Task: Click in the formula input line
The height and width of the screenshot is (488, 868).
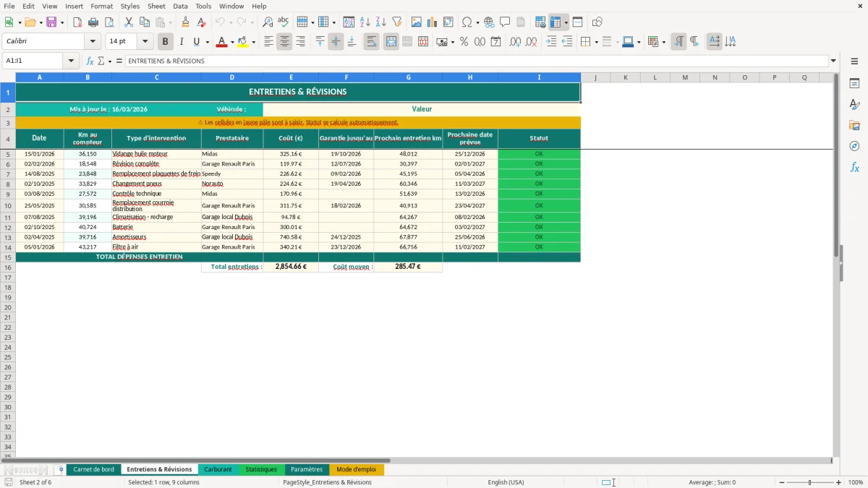Action: (x=476, y=61)
